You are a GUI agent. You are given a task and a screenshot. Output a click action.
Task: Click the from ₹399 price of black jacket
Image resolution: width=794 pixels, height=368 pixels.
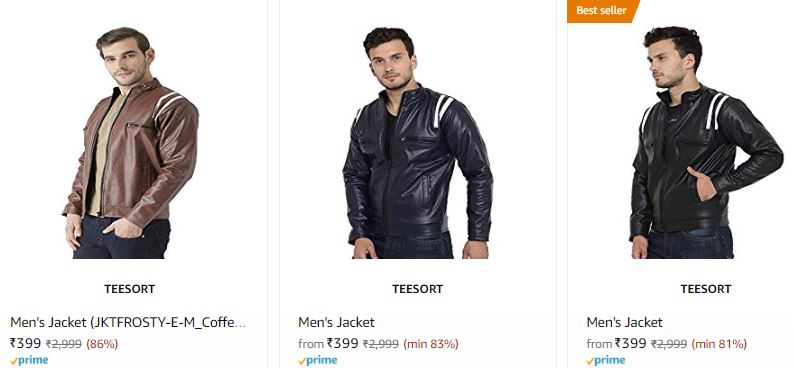point(616,343)
